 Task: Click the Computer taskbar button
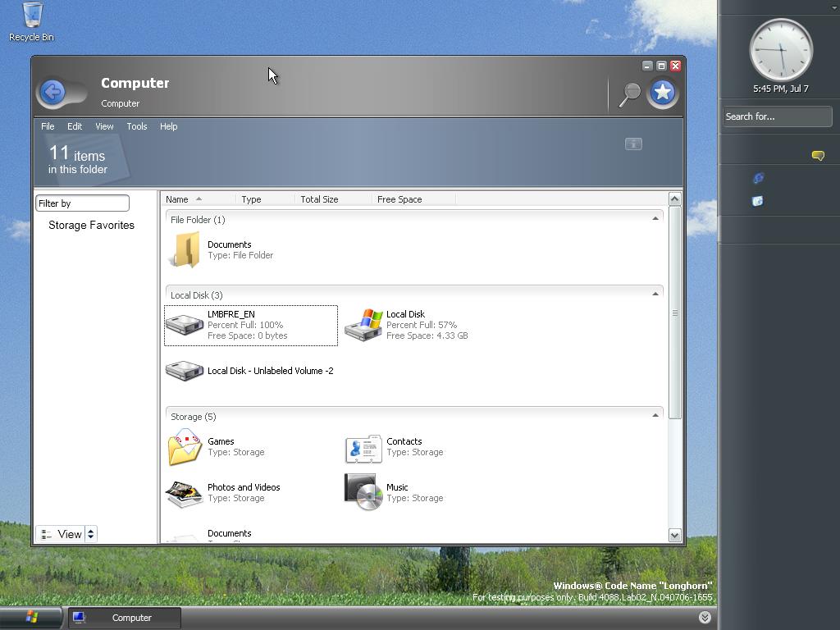coord(125,618)
